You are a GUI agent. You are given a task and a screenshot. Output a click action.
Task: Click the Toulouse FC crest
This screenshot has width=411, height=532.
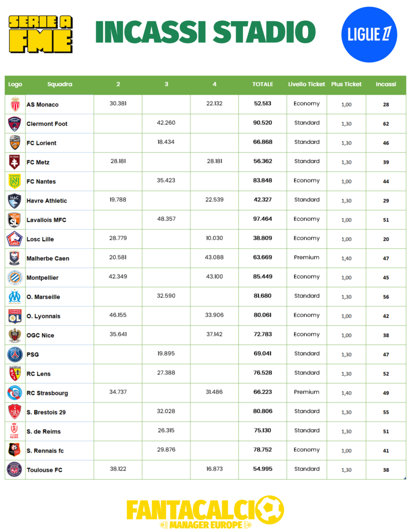click(15, 469)
